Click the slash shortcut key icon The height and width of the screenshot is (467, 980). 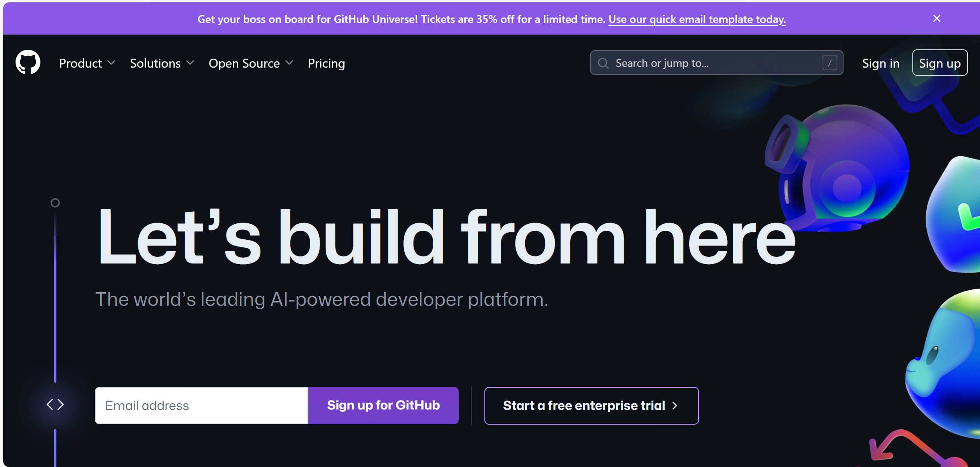[830, 63]
